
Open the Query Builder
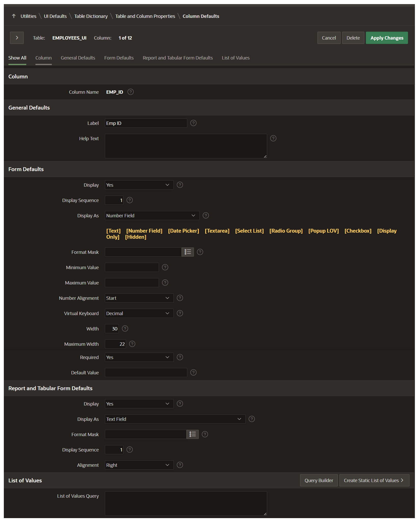point(319,480)
